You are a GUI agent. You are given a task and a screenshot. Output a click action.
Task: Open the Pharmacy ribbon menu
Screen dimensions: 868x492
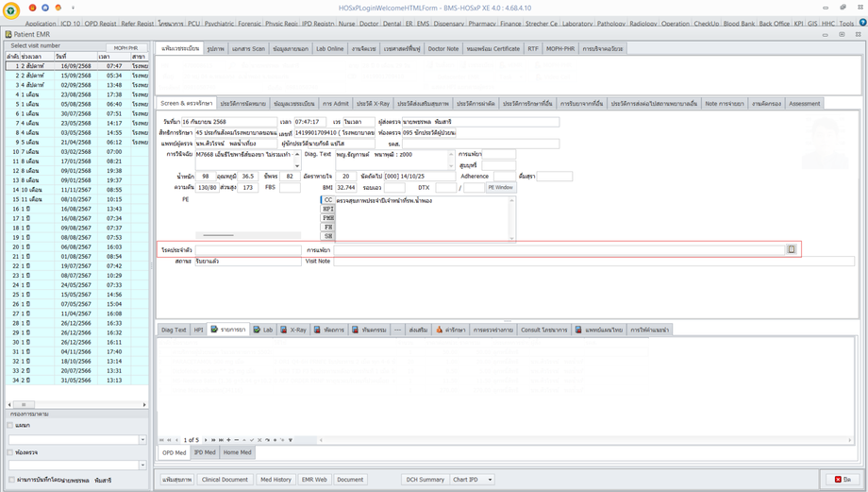481,24
